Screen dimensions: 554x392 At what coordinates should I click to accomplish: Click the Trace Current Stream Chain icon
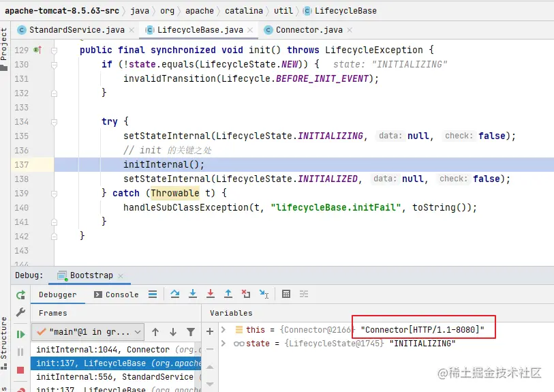coord(304,294)
